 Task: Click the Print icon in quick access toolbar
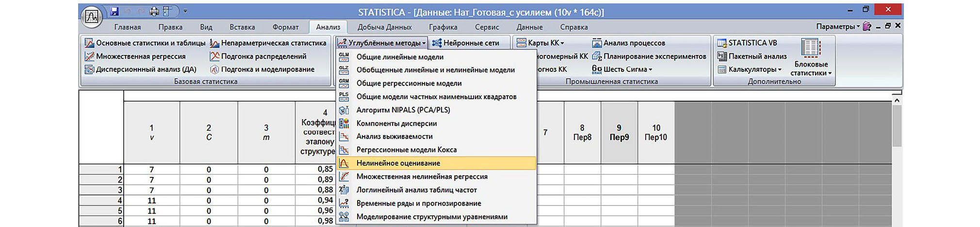pos(154,11)
